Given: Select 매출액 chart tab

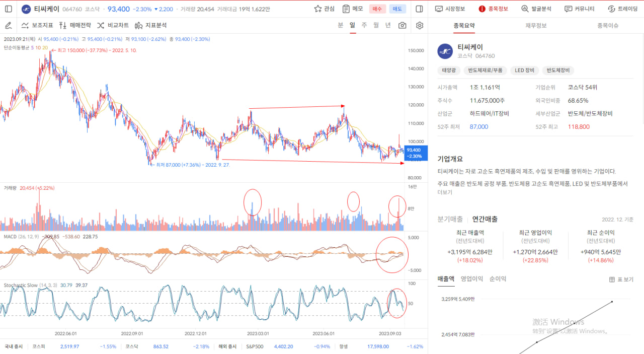Looking at the screenshot, I should 446,278.
